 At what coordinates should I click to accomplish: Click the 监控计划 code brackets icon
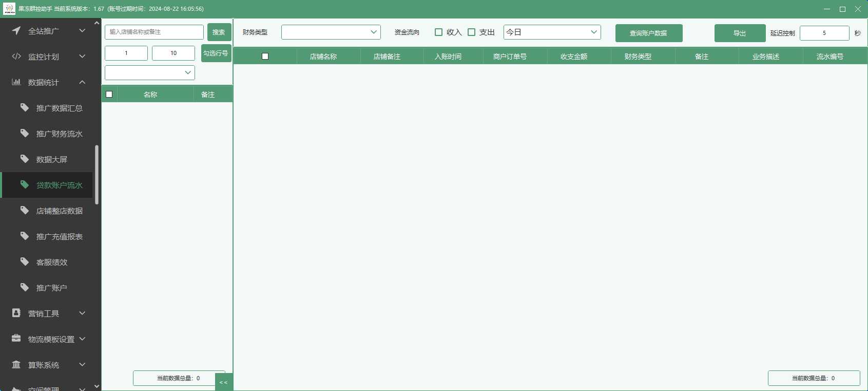16,57
